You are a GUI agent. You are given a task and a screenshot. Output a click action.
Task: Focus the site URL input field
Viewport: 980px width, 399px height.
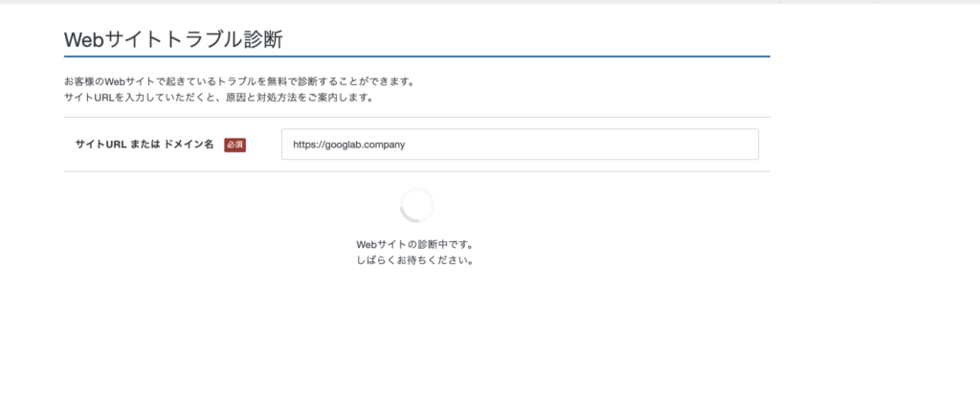520,144
